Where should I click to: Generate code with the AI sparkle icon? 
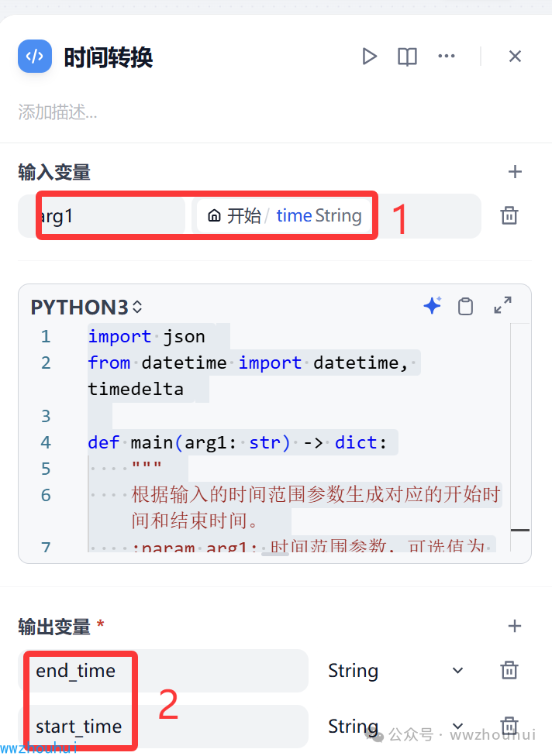click(x=433, y=306)
